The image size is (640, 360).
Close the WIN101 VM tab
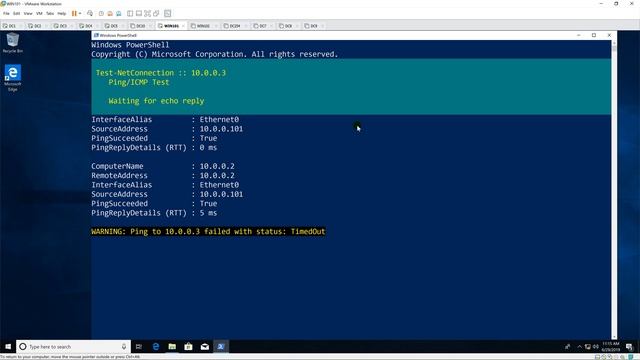point(183,26)
